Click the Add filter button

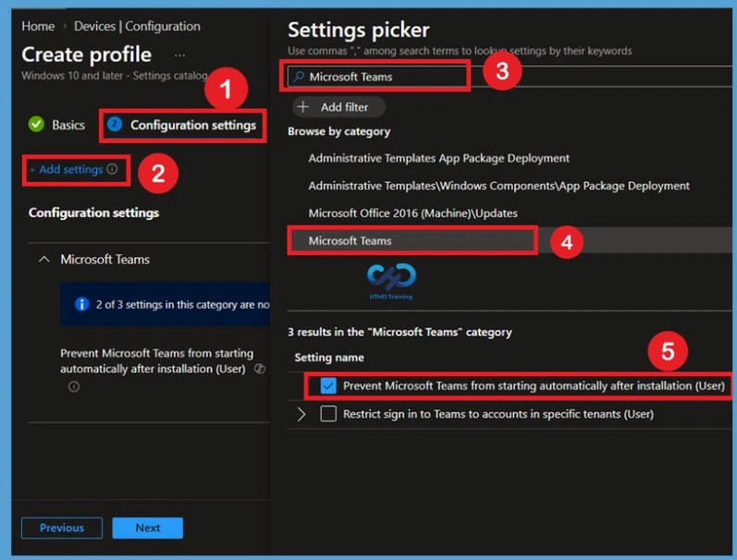coord(338,106)
